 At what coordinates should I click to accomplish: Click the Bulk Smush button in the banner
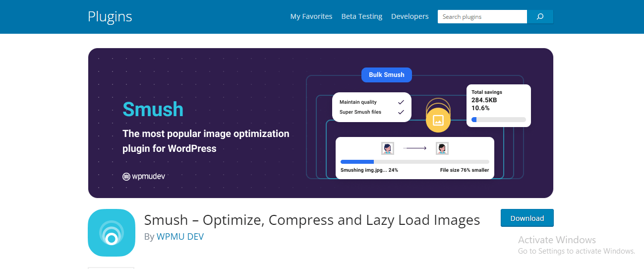[x=386, y=75]
